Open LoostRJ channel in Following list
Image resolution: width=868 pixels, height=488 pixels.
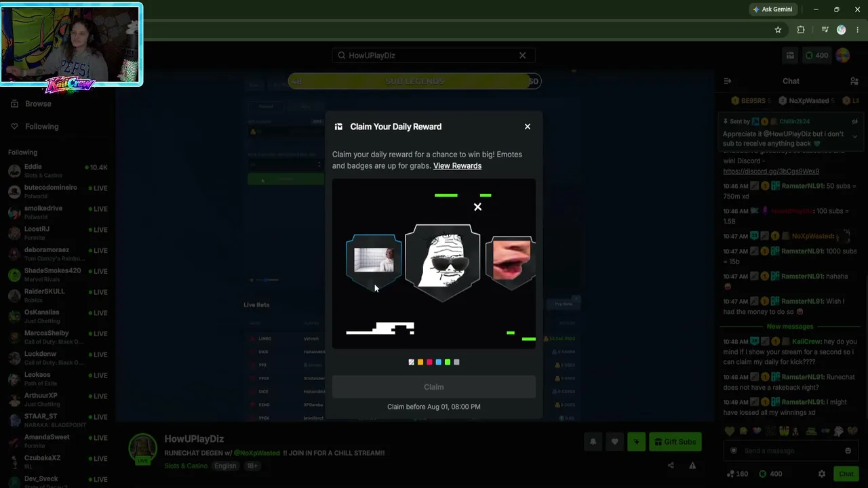point(58,233)
